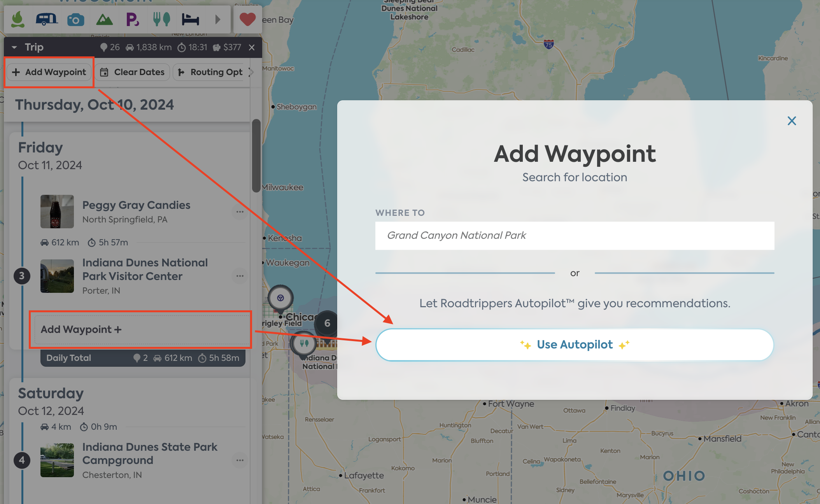The height and width of the screenshot is (504, 820).
Task: Select the campfire camping filter icon
Action: pos(17,19)
